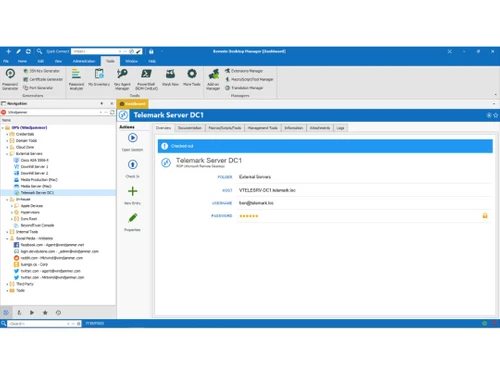The height and width of the screenshot is (375, 500).
Task: Expand the Credentials folder
Action: [7, 134]
